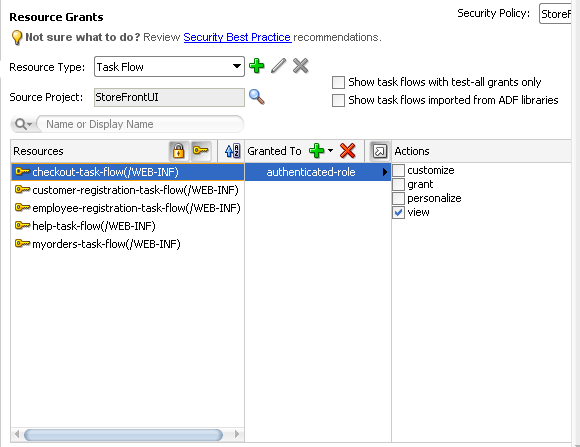Check the grant action checkbox
Screen dimensions: 580x447
[x=398, y=184]
